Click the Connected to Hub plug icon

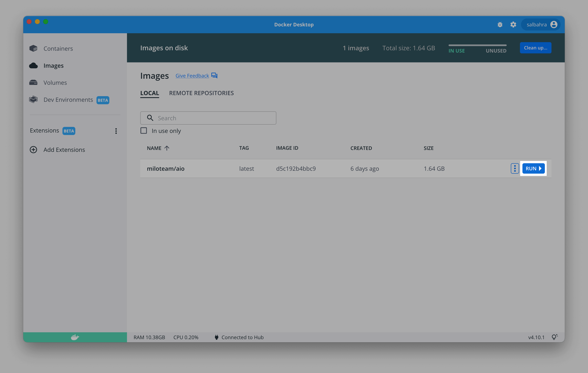pos(216,337)
